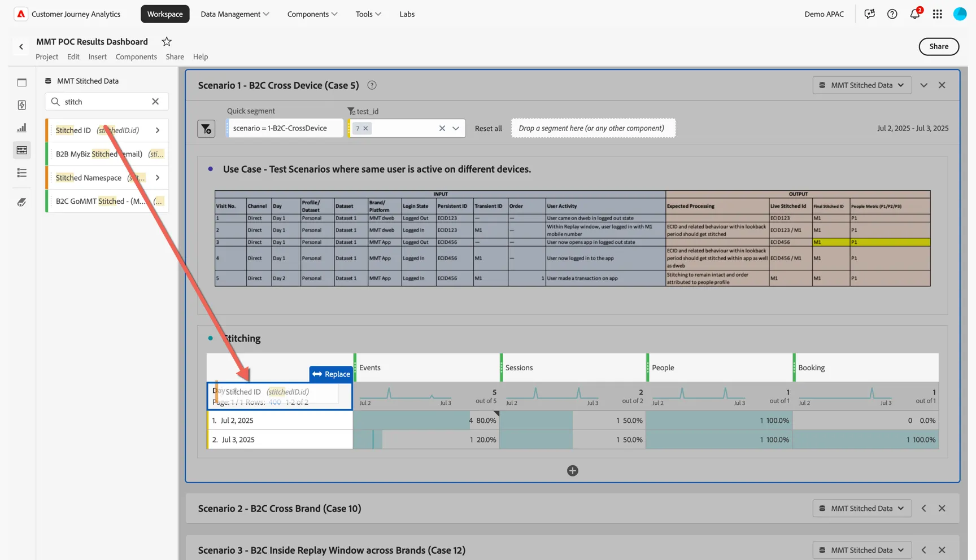Open the Insert menu
The height and width of the screenshot is (560, 976).
coord(97,56)
